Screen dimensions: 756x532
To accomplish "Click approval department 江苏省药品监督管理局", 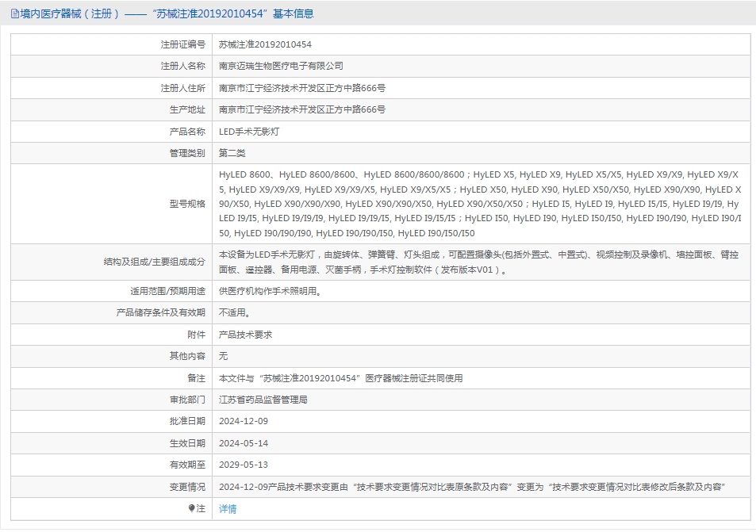I will pyautogui.click(x=263, y=400).
